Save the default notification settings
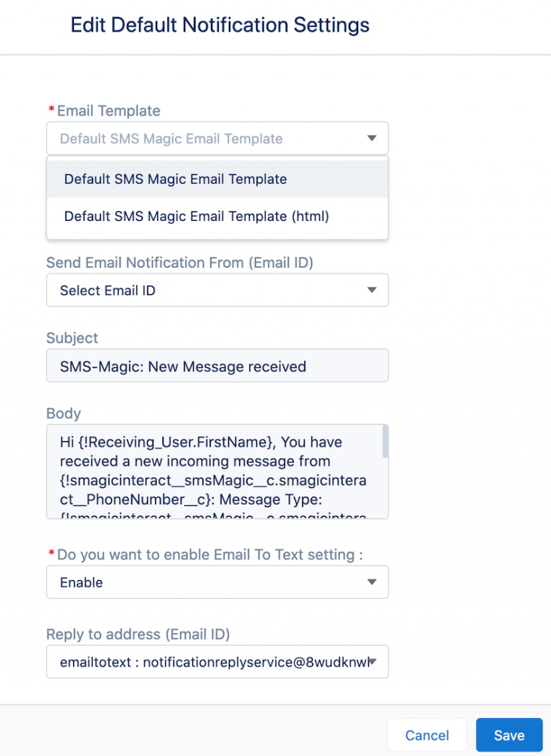 [x=509, y=734]
